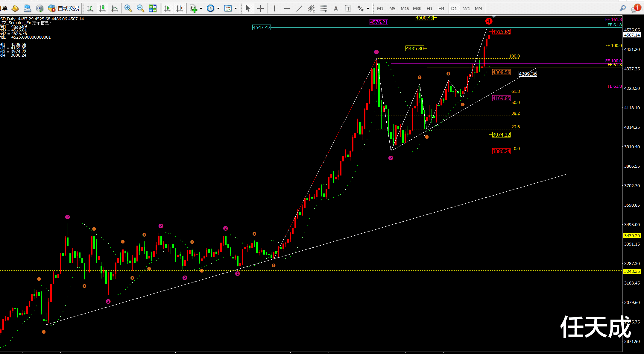644x354 pixels.
Task: Select the Draw Trendline tool
Action: [299, 8]
